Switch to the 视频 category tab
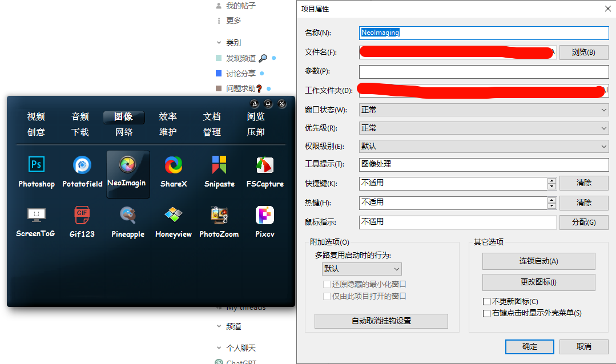Image resolution: width=616 pixels, height=364 pixels. click(36, 116)
